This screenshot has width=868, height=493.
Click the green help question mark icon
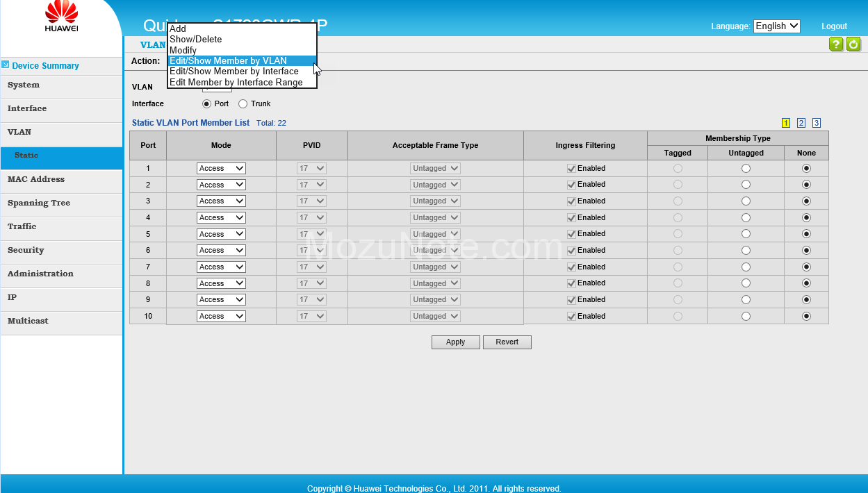[x=836, y=44]
